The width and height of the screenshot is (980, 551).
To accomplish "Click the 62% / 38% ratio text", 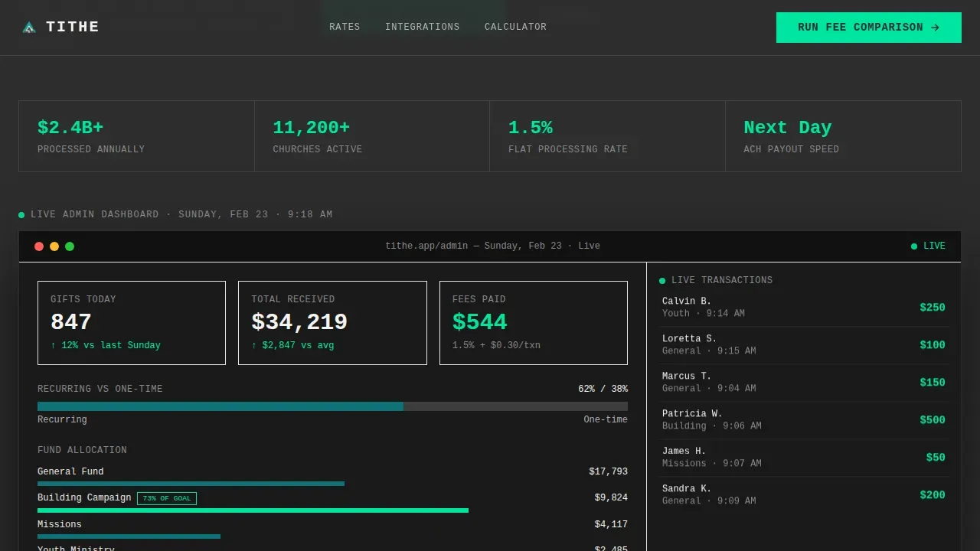I will click(x=603, y=390).
